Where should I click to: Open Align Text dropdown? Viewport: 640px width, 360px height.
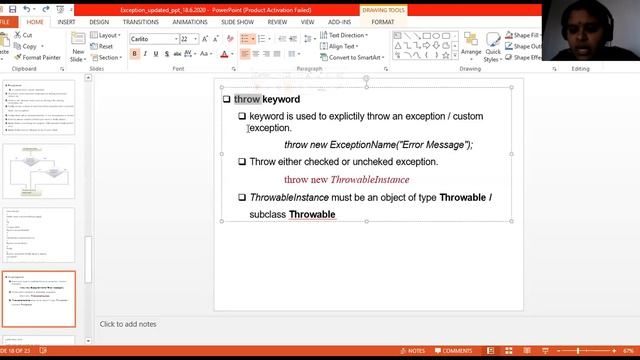click(x=339, y=46)
